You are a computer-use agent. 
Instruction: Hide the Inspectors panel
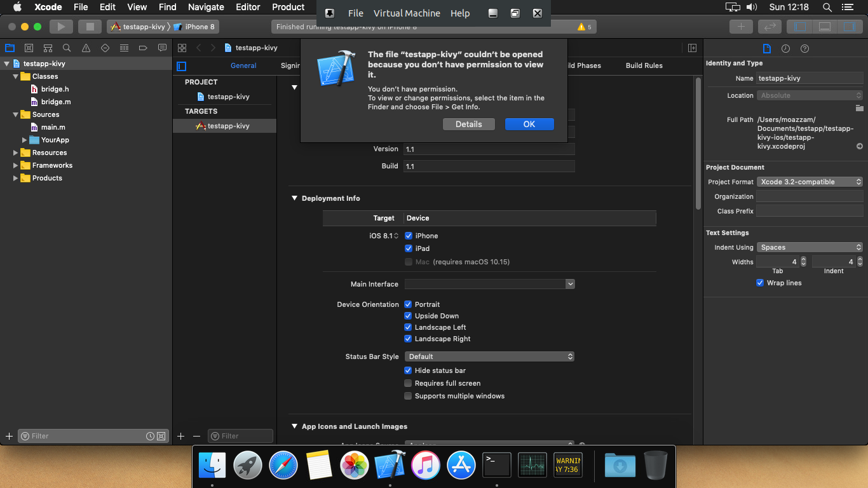849,27
